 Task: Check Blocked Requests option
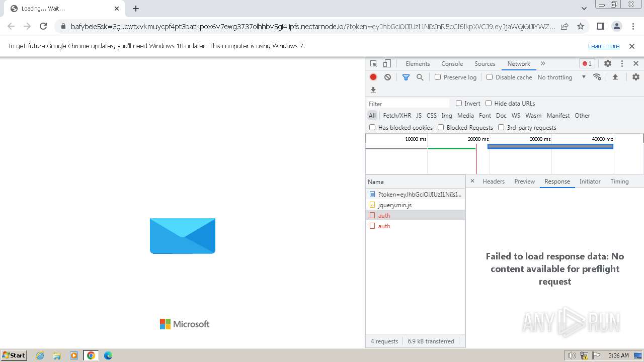click(x=441, y=127)
